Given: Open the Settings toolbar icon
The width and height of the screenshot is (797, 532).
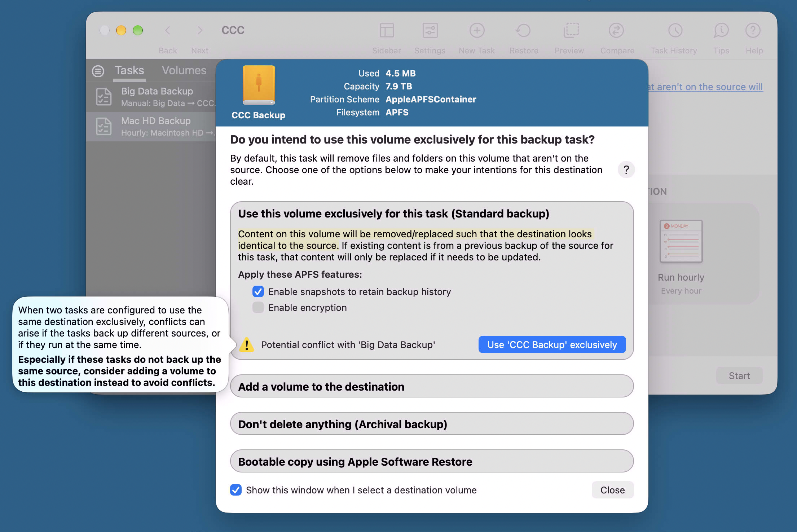Looking at the screenshot, I should [430, 30].
